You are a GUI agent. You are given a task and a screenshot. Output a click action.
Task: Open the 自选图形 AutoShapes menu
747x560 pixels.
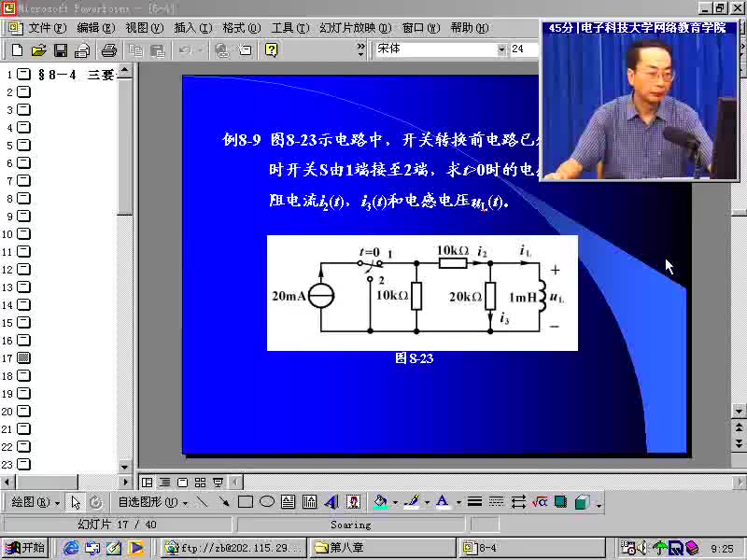click(x=152, y=502)
